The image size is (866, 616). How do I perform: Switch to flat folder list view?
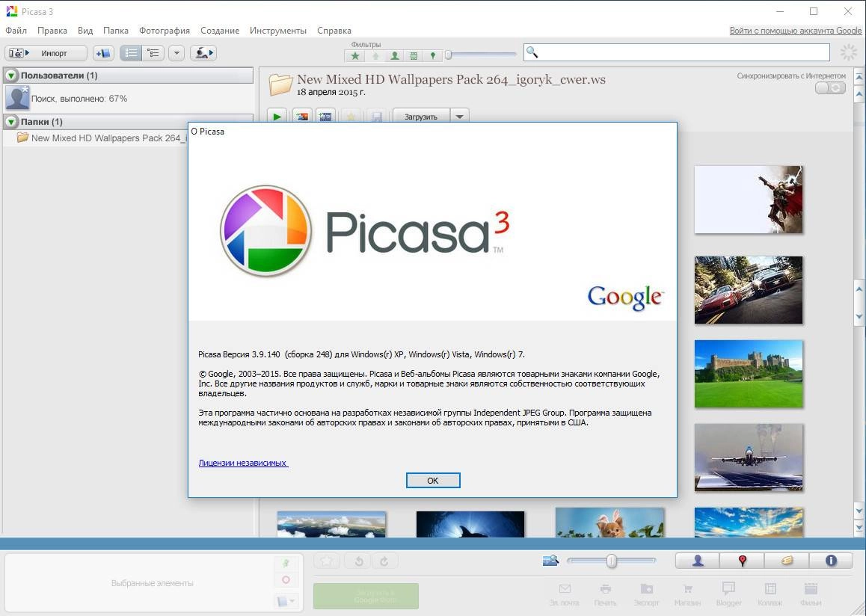tap(131, 53)
